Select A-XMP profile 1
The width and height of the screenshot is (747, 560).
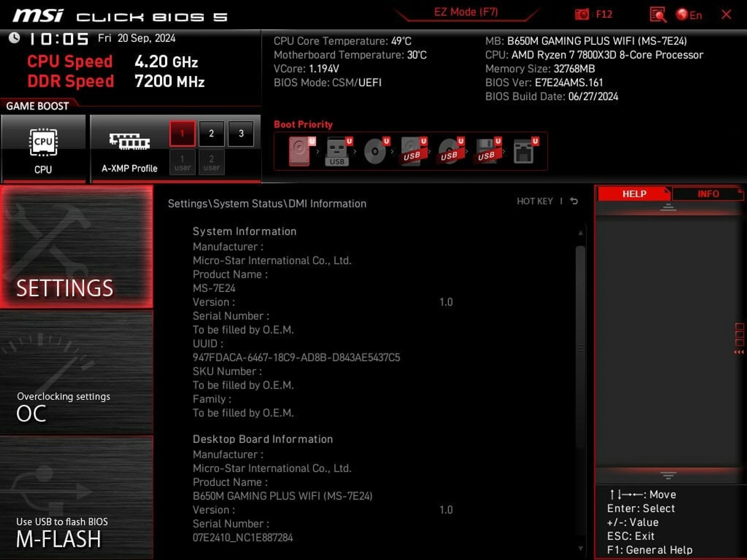pyautogui.click(x=182, y=134)
